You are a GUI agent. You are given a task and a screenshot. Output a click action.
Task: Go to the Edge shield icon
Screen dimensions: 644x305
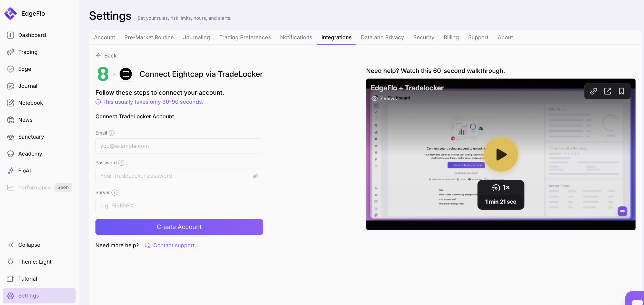coord(11,69)
